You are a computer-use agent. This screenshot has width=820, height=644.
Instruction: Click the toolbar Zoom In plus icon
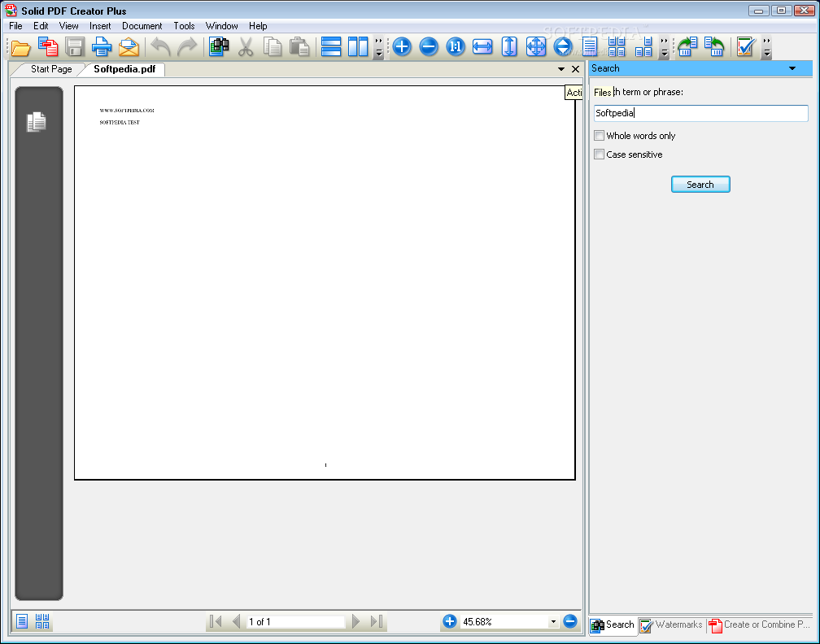pyautogui.click(x=402, y=47)
